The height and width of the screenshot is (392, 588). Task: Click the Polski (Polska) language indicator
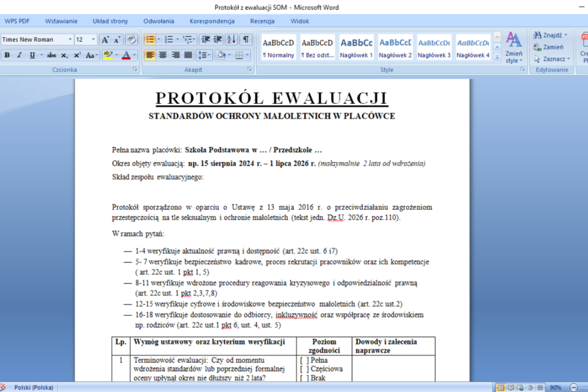click(x=34, y=387)
